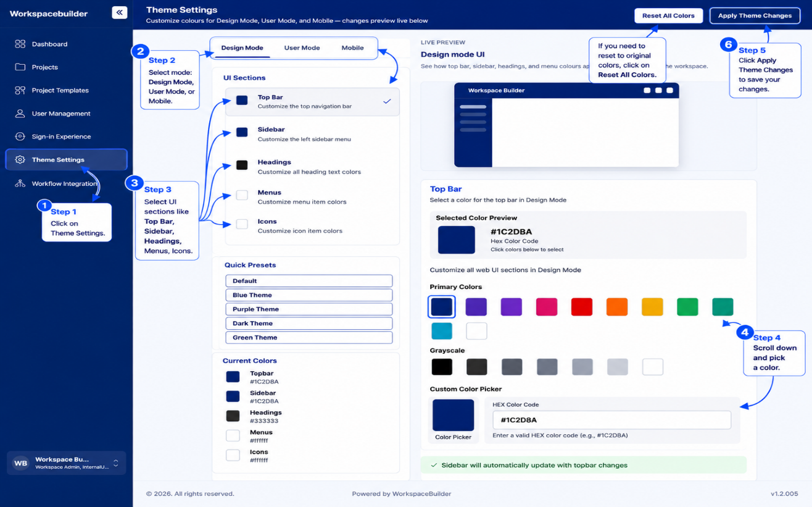812x507 pixels.
Task: Click the green success checkmark icon
Action: click(434, 465)
